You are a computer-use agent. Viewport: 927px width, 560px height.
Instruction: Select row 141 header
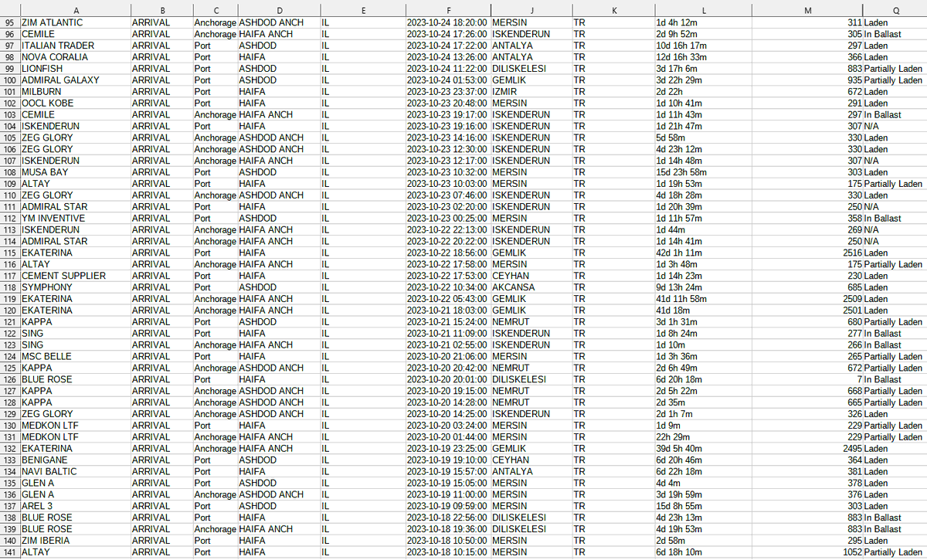coord(10,552)
